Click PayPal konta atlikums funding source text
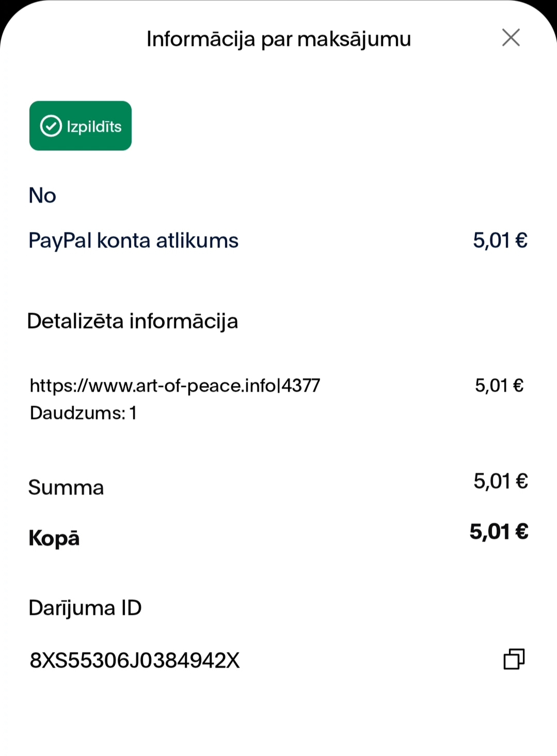The image size is (557, 756). pos(134,241)
